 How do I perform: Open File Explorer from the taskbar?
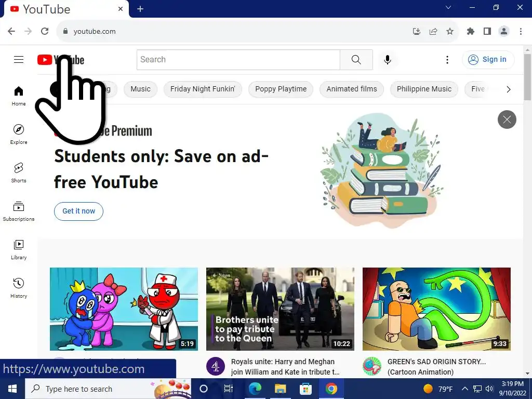[280, 389]
